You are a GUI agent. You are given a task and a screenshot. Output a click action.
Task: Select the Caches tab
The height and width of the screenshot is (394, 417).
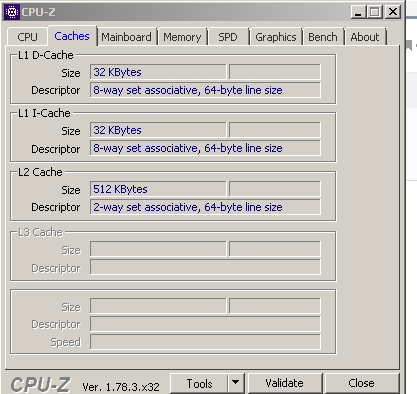72,36
